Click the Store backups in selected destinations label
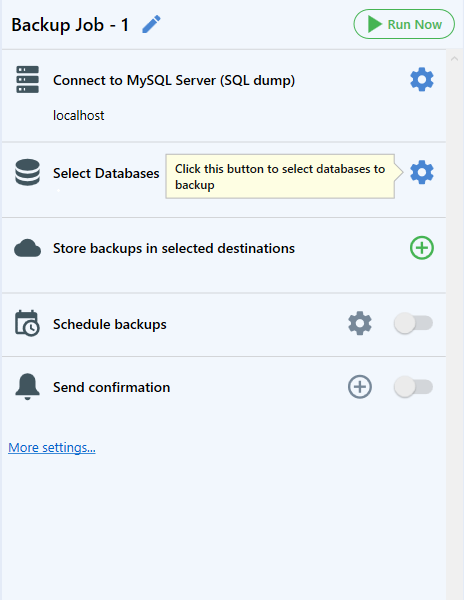This screenshot has height=600, width=464. (x=174, y=248)
